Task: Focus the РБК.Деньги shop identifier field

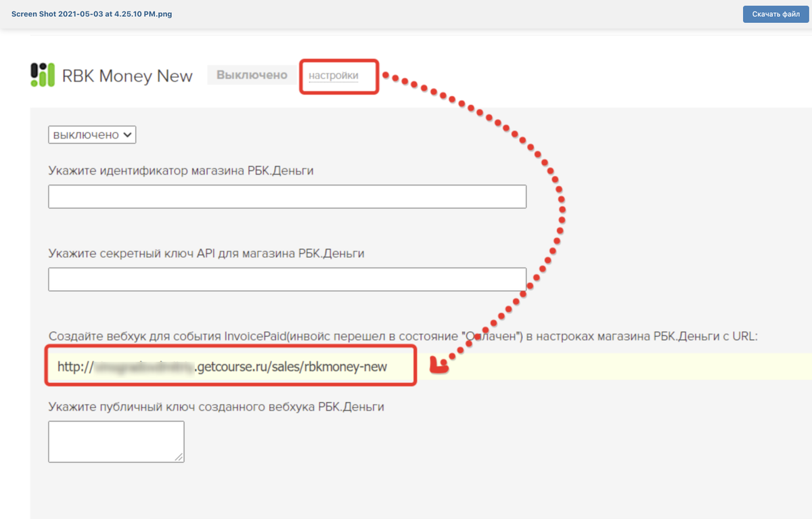Action: coord(288,196)
